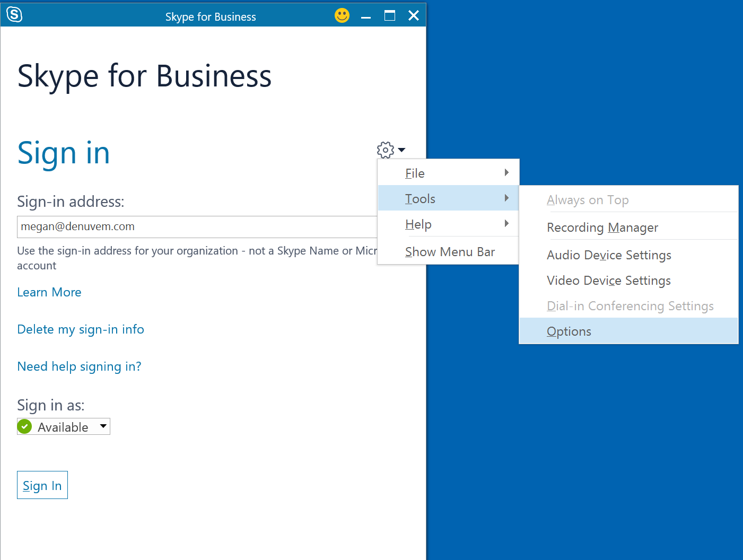Open Audio Device Settings
The width and height of the screenshot is (743, 560).
pyautogui.click(x=628, y=255)
